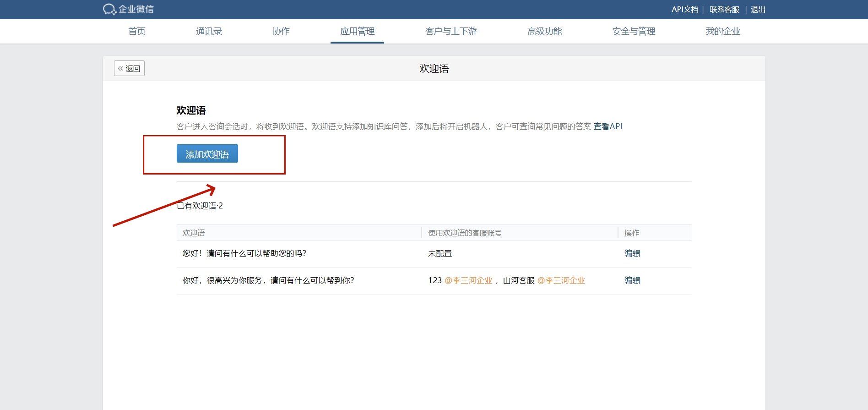Edit the 您好！请问有什么可以帮助您的吗 greeting
The image size is (868, 410).
tap(632, 253)
